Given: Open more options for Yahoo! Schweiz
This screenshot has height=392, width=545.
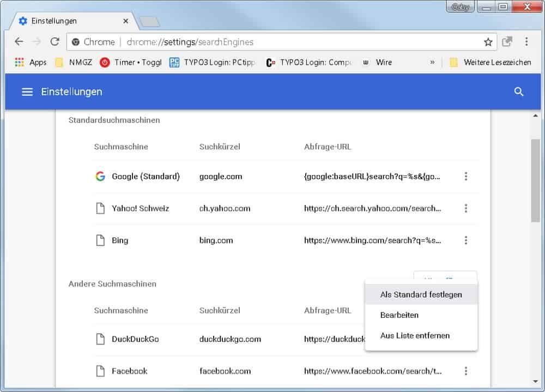Looking at the screenshot, I should coord(465,208).
